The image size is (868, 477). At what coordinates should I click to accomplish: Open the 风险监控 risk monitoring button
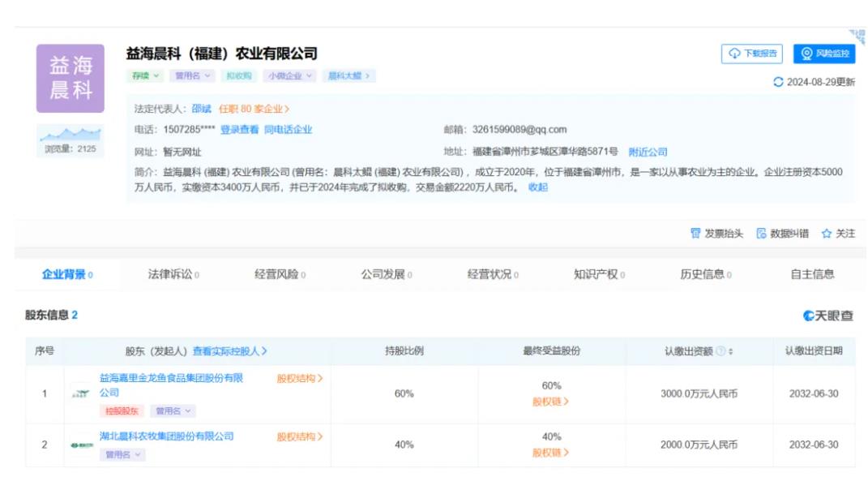[824, 54]
